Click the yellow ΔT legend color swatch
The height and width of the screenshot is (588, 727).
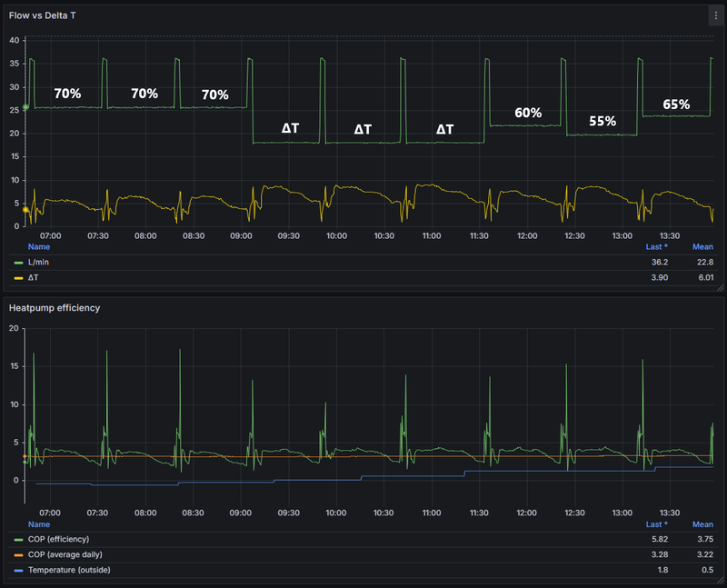pos(19,277)
